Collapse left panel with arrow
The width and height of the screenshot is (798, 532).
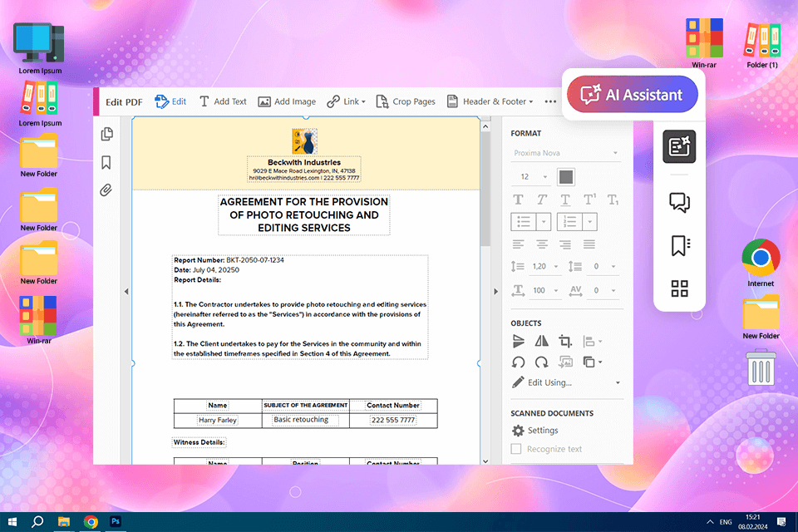click(126, 292)
